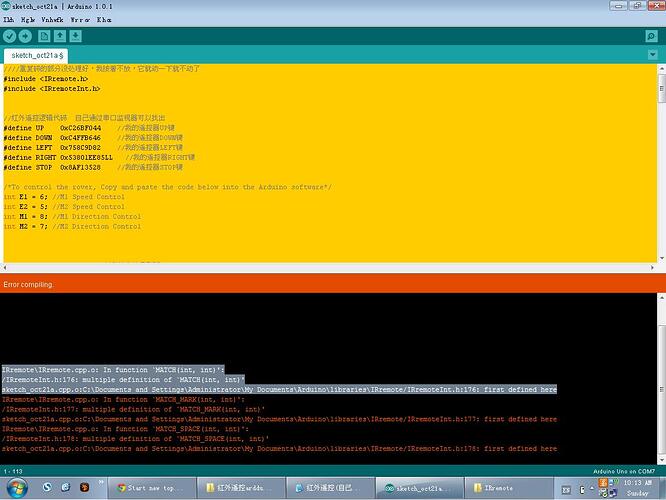Click the 'int M2 = 7;' code line
Image resolution: width=666 pixels, height=500 pixels.
click(72, 226)
